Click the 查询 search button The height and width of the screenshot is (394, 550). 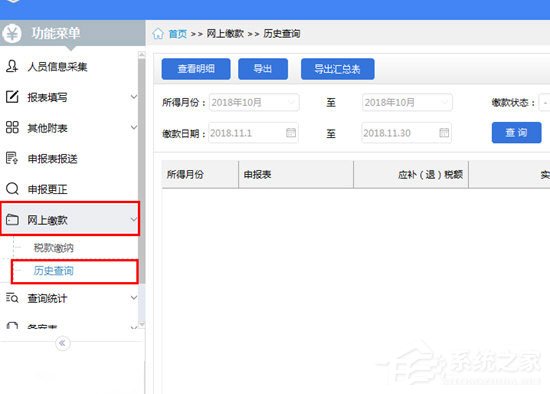pyautogui.click(x=516, y=132)
